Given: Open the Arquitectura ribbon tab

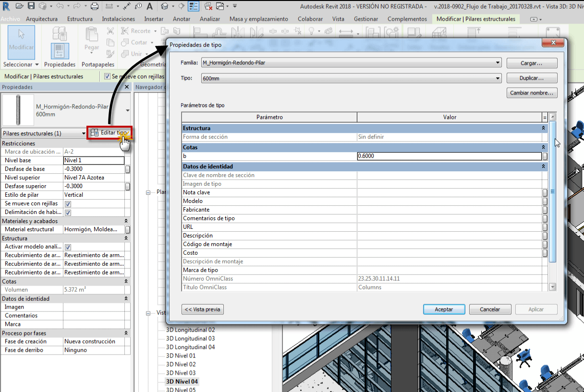Looking at the screenshot, I should (x=42, y=19).
